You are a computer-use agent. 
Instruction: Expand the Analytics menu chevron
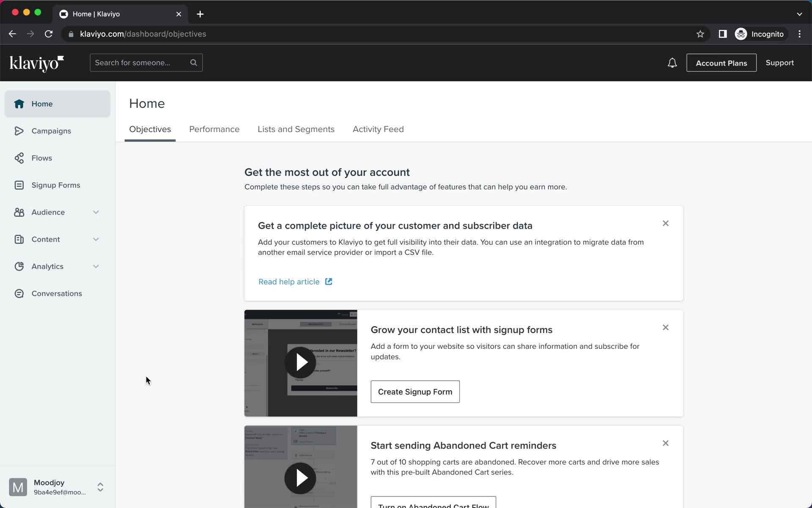(96, 266)
